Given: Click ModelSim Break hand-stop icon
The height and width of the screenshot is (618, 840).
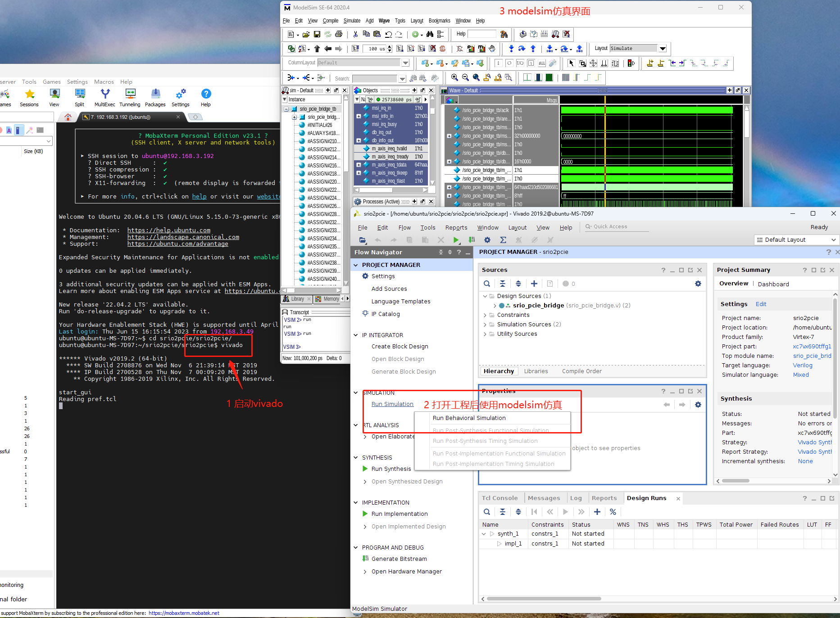Looking at the screenshot, I should (x=492, y=49).
